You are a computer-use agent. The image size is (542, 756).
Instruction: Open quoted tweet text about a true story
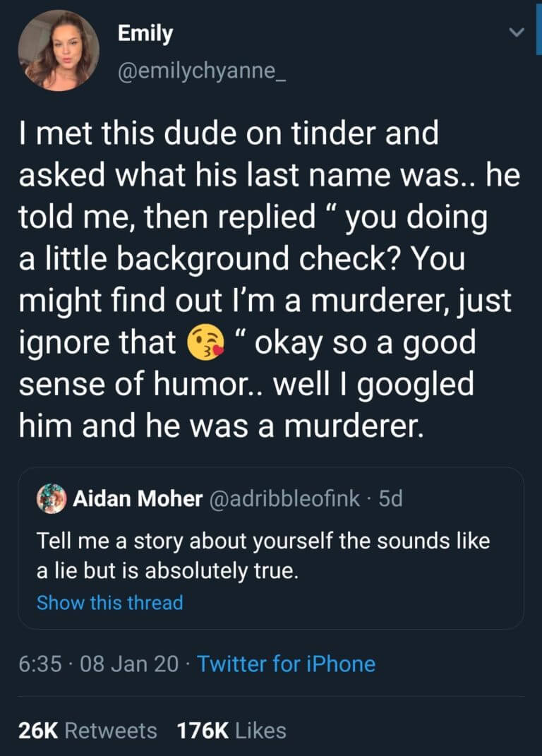(x=263, y=556)
